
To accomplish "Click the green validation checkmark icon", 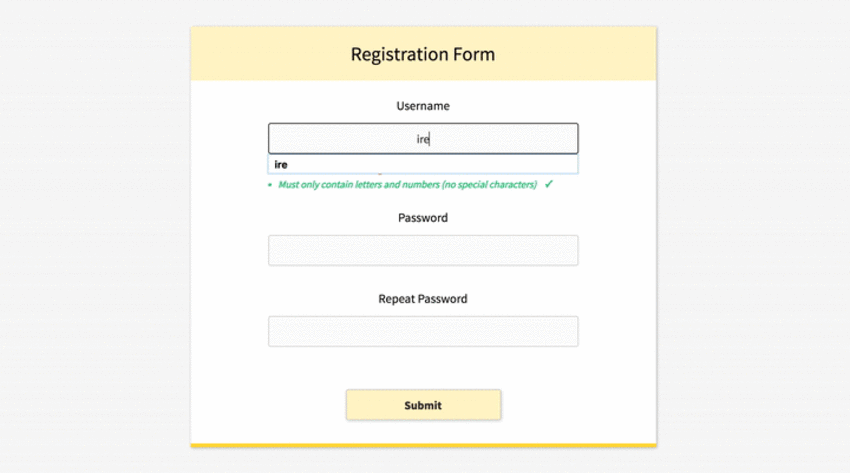I will point(549,185).
